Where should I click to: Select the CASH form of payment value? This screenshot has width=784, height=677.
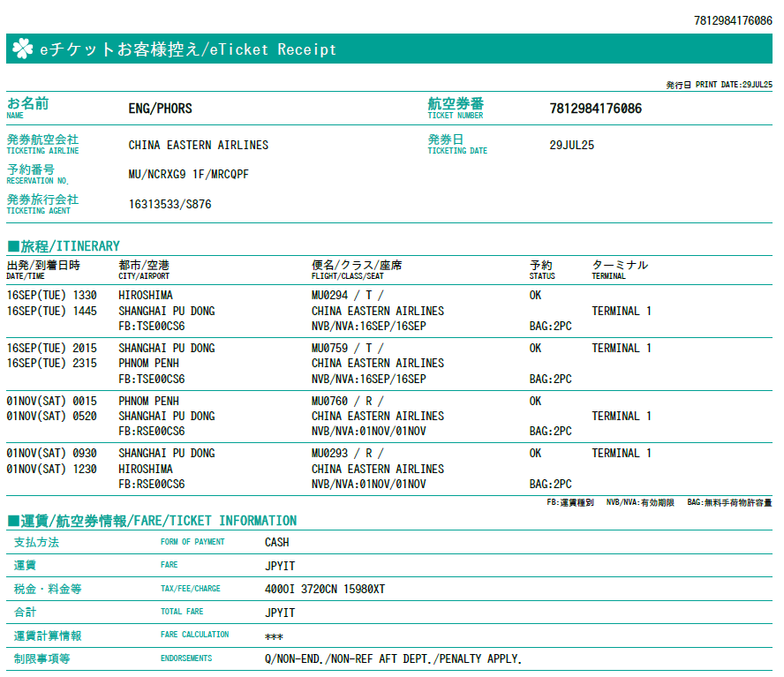point(276,542)
